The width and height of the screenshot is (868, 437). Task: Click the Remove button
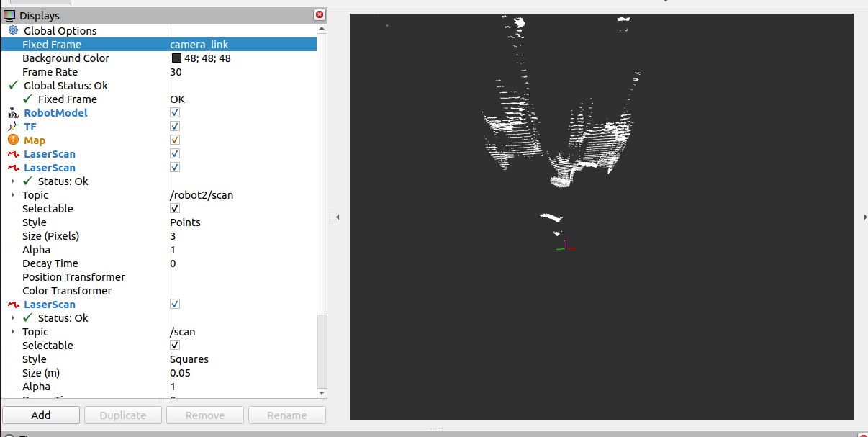(205, 415)
